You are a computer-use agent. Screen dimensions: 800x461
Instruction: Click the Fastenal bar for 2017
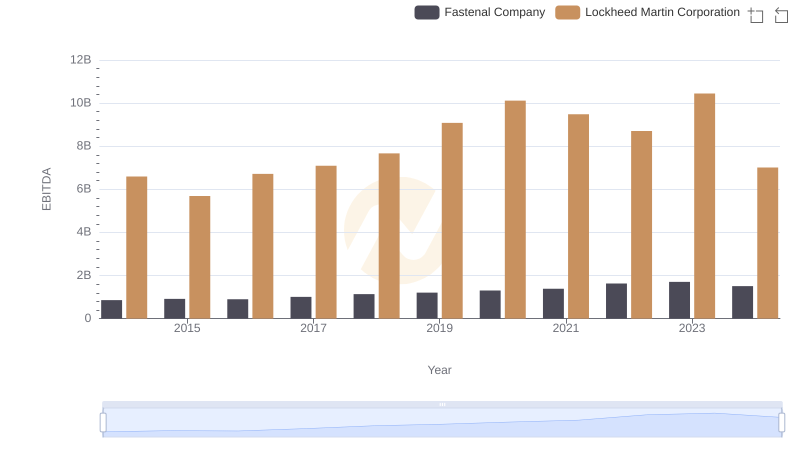click(301, 308)
